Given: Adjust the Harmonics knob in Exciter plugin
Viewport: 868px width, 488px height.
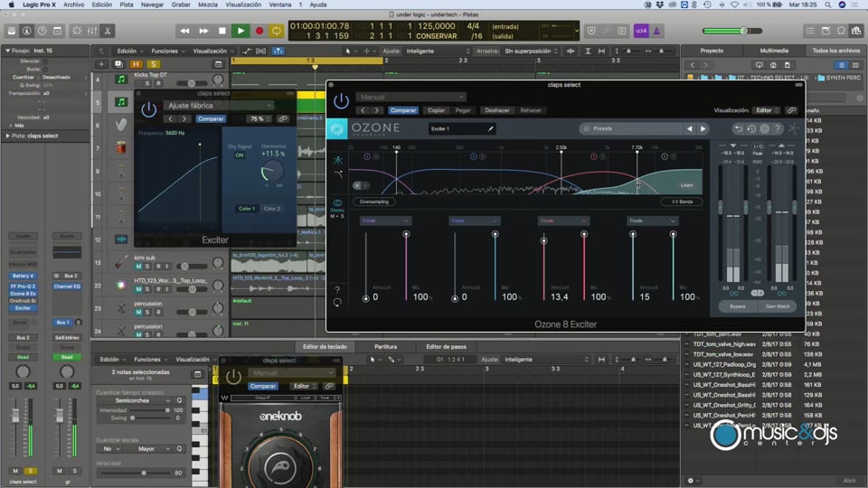Looking at the screenshot, I should coord(272,172).
